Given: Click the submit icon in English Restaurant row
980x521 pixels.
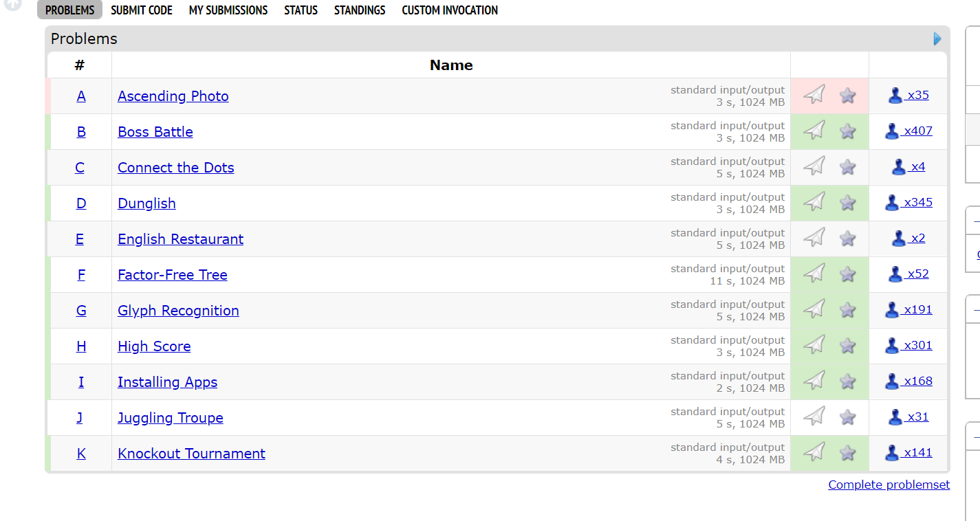Looking at the screenshot, I should 814,238.
